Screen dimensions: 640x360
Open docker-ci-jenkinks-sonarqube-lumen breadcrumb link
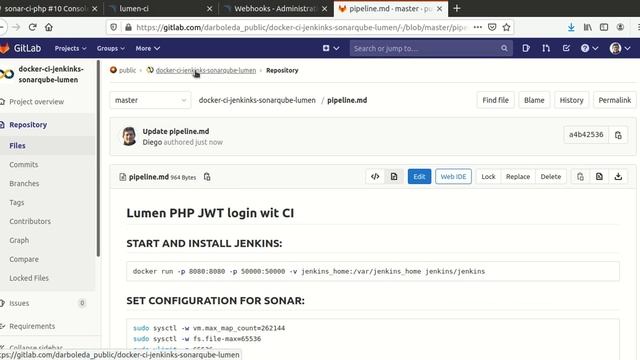[206, 70]
